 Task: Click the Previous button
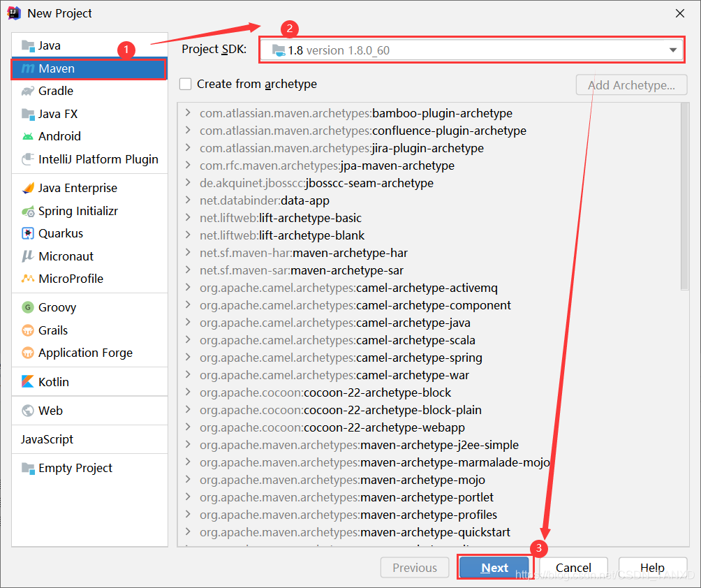click(x=415, y=568)
